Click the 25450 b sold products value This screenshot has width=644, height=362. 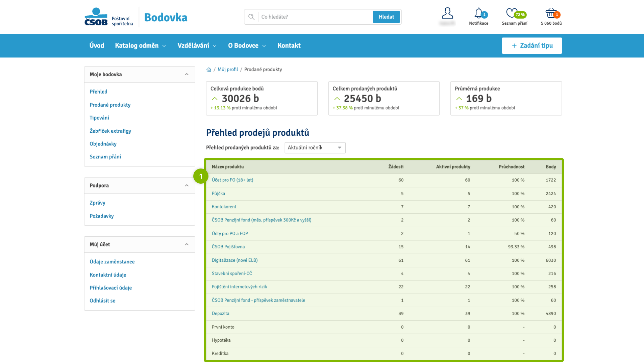(363, 99)
